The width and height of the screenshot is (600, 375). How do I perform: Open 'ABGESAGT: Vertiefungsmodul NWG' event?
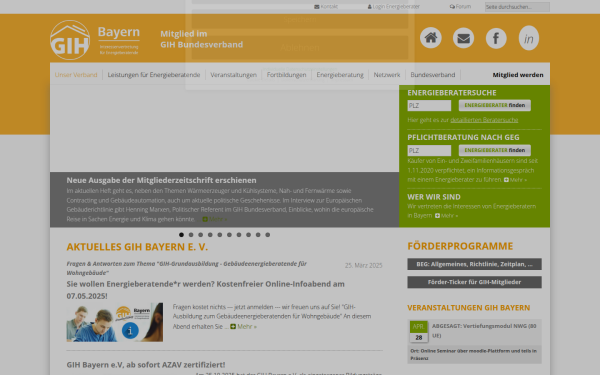click(x=484, y=331)
